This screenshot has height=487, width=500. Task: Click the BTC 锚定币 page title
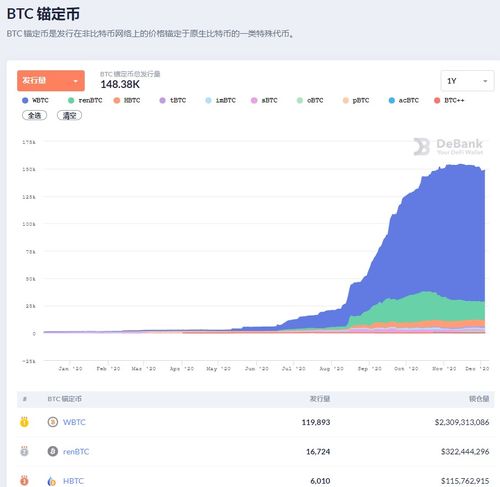43,14
